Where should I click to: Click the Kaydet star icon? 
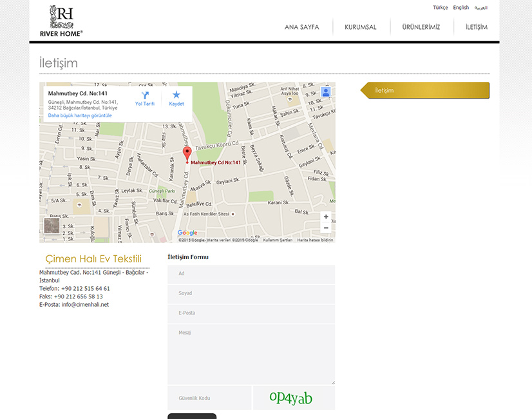click(x=176, y=95)
